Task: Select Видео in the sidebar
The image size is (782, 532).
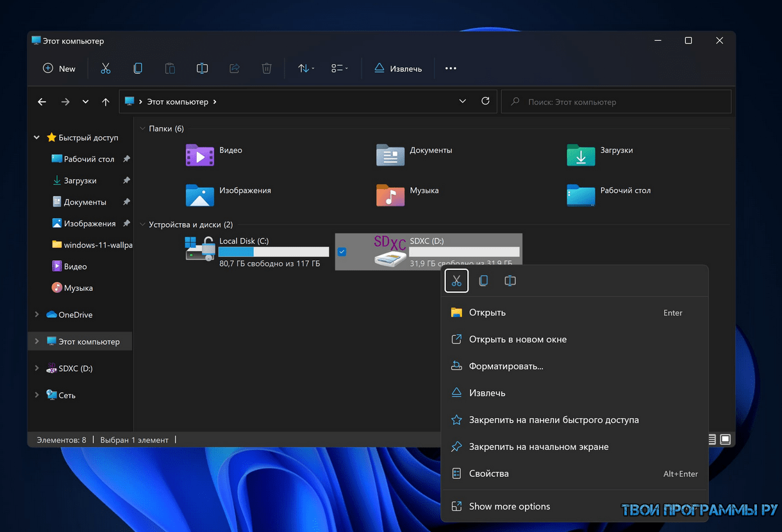Action: point(75,267)
